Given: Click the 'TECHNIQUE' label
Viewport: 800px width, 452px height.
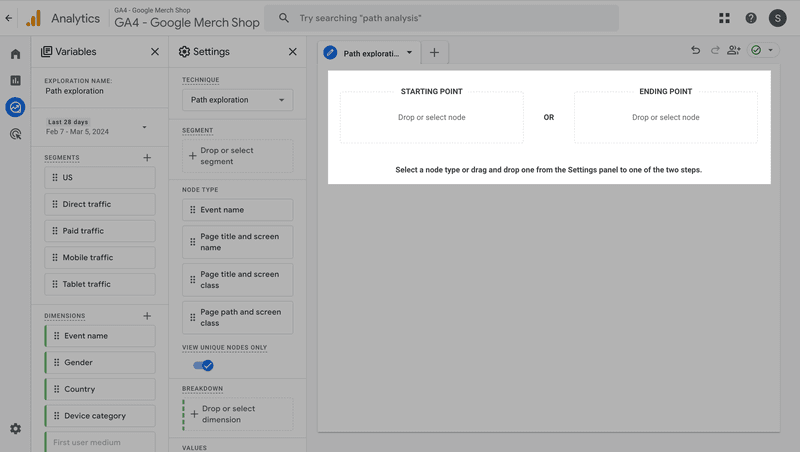Looking at the screenshot, I should point(201,80).
